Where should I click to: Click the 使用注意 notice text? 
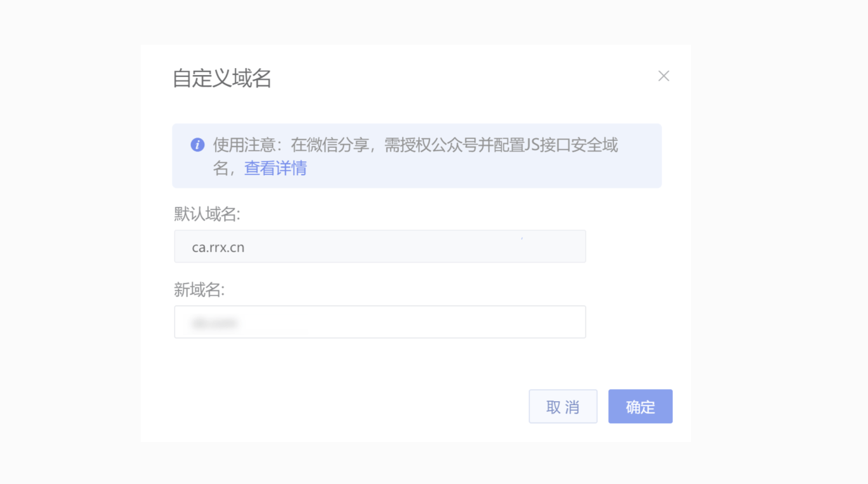[416, 157]
